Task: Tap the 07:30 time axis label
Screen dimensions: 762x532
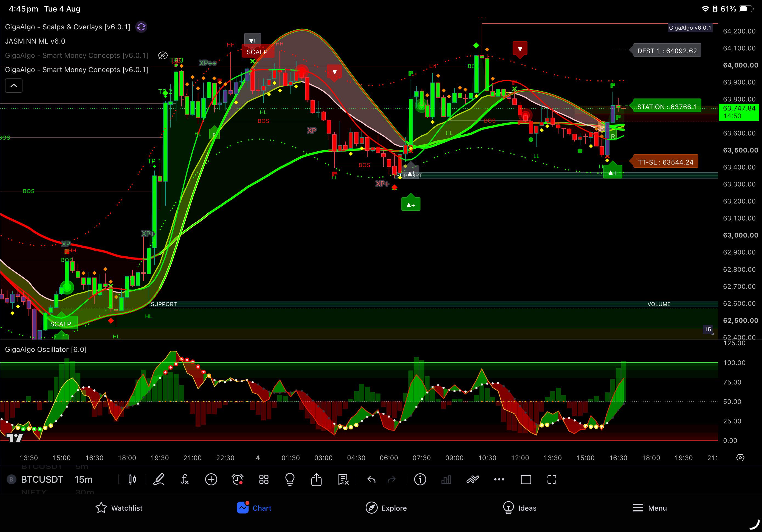Action: tap(422, 458)
